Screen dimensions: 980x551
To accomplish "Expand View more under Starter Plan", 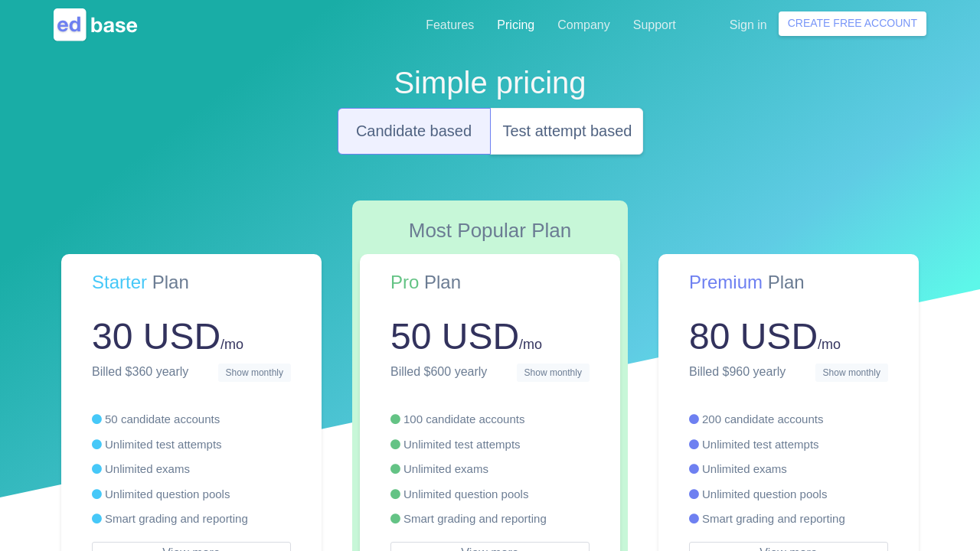I will point(191,546).
